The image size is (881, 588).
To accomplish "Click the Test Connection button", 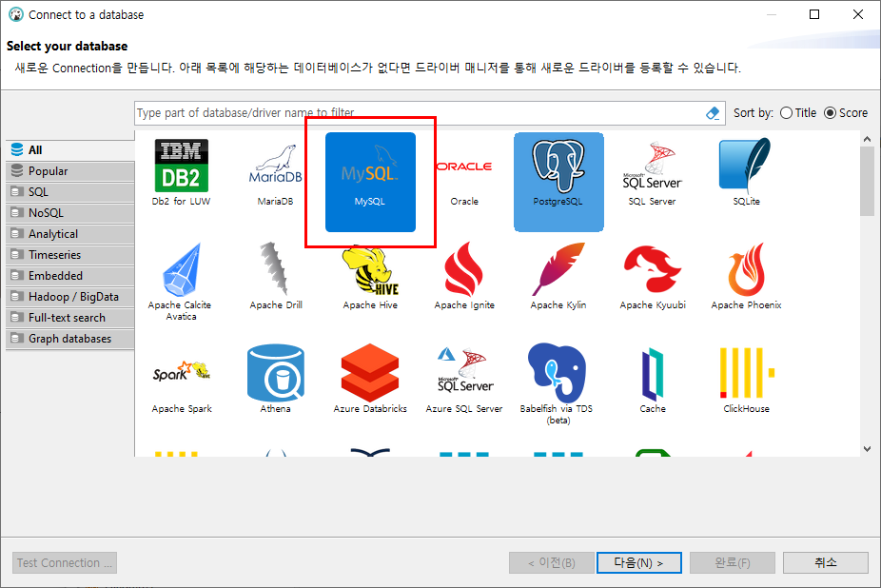I will [65, 562].
